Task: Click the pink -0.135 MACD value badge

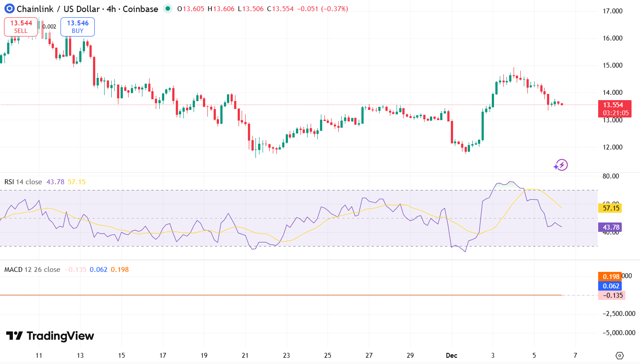Action: pyautogui.click(x=611, y=295)
